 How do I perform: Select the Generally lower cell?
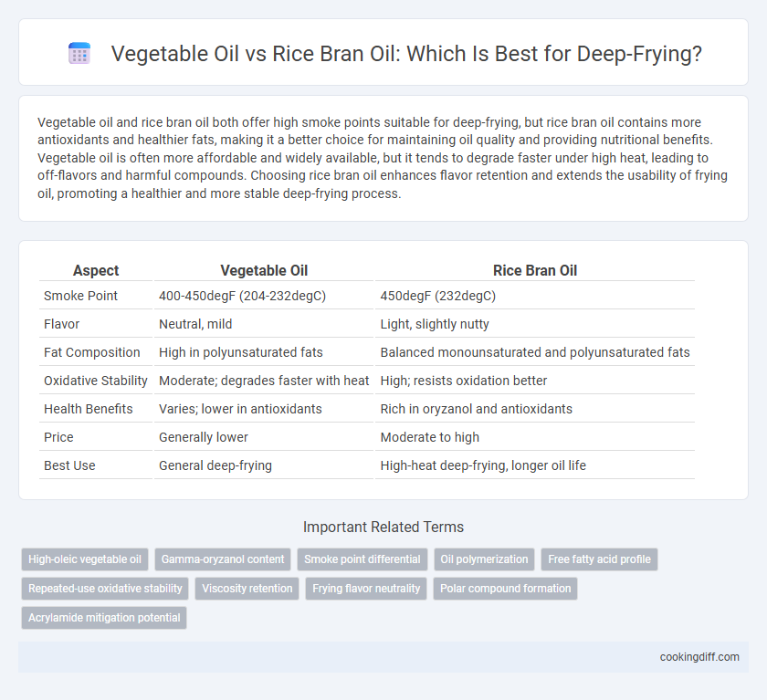(x=264, y=437)
